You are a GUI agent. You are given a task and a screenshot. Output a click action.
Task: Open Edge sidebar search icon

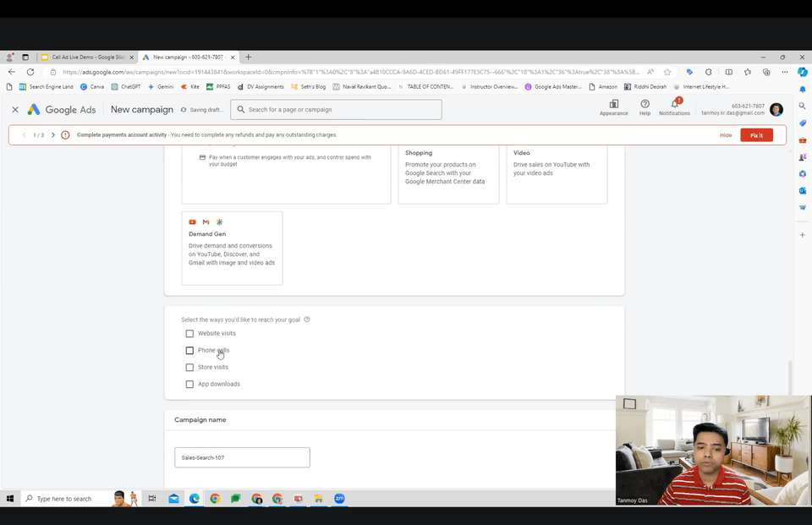[x=802, y=107]
